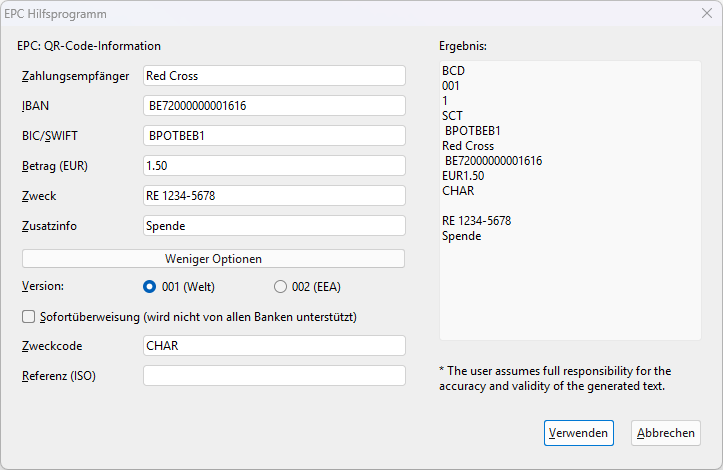Click the 'Zweckcode' label
This screenshot has width=723, height=470.
(x=52, y=346)
